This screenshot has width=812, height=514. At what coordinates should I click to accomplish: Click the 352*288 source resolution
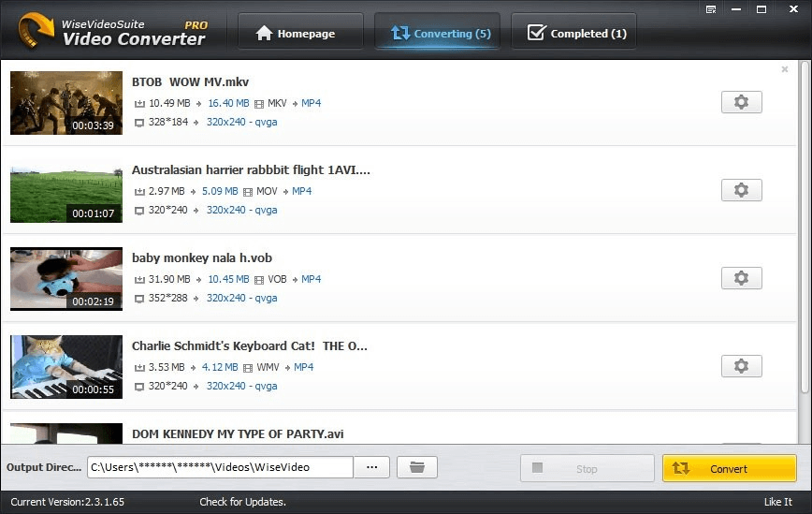point(168,299)
